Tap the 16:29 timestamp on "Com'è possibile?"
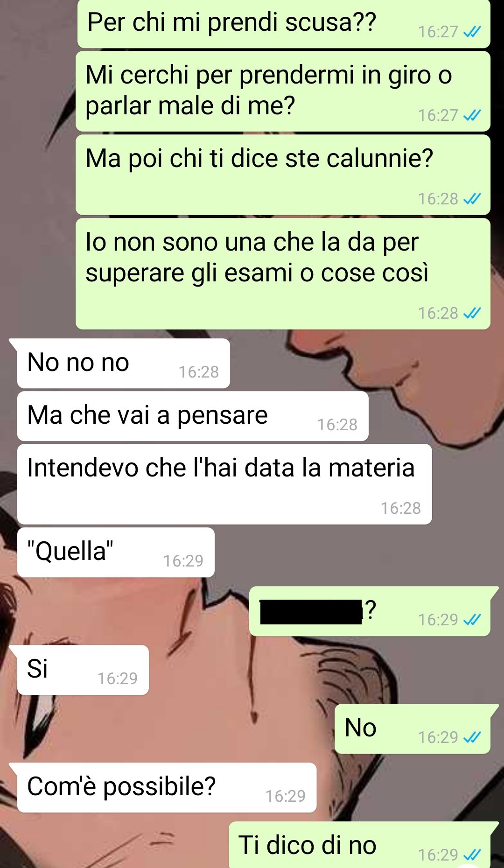 tap(286, 796)
